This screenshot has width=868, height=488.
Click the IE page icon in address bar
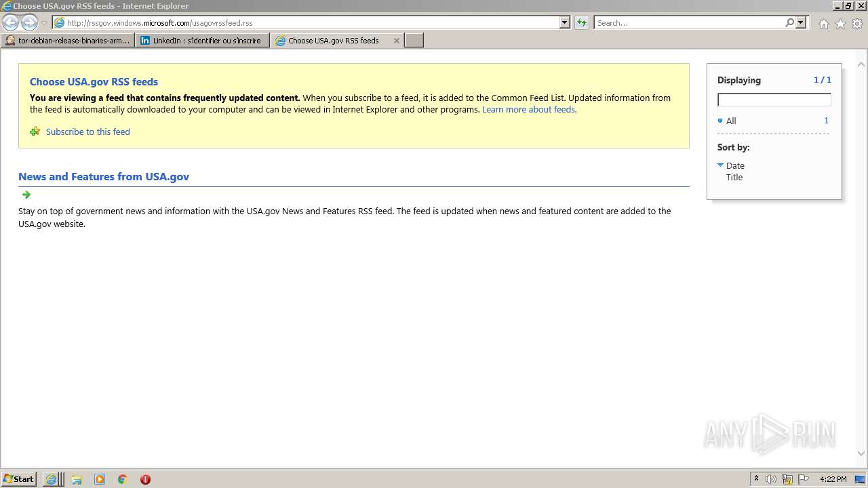[x=60, y=22]
